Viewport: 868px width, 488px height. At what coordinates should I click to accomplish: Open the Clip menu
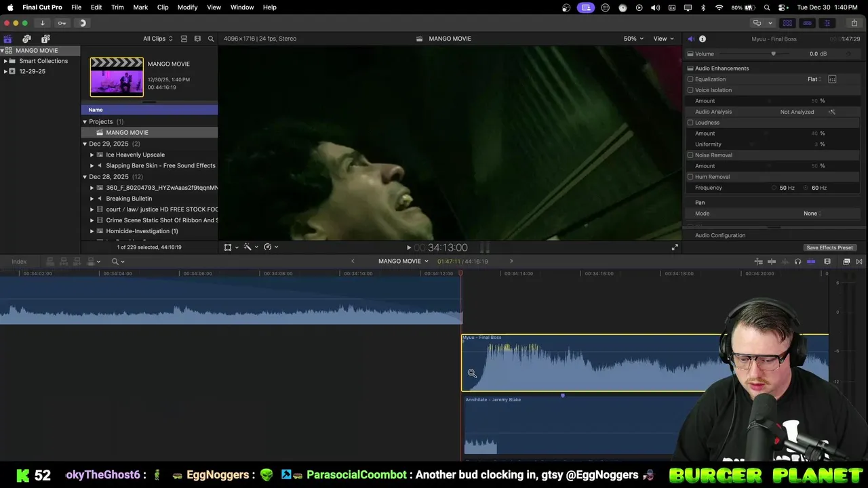[163, 7]
